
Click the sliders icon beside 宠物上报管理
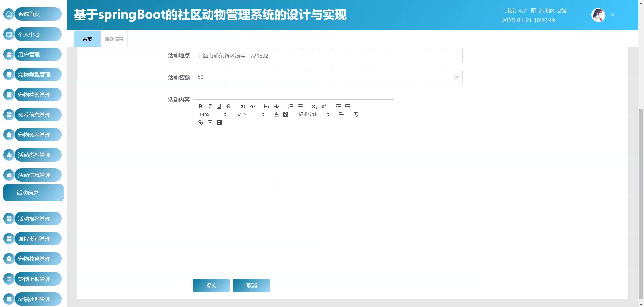(x=9, y=279)
